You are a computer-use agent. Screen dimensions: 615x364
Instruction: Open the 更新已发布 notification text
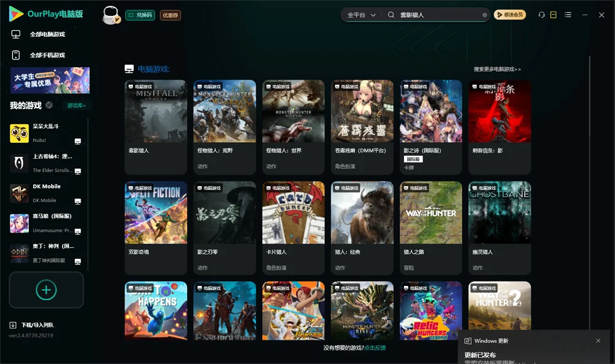coord(480,355)
